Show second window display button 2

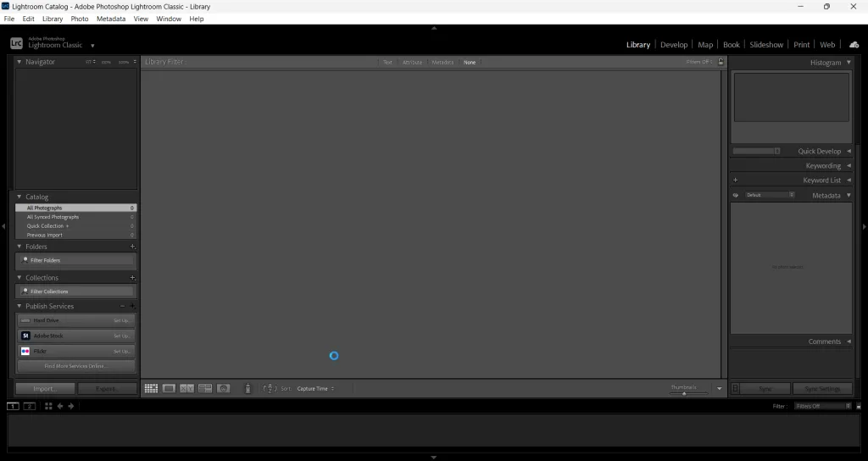pyautogui.click(x=30, y=406)
